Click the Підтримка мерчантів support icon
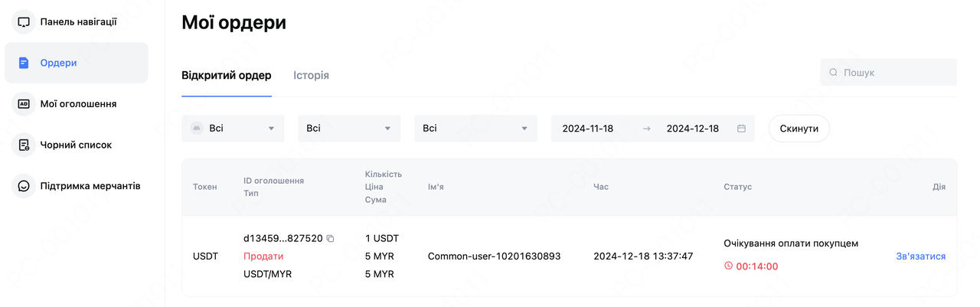Image resolution: width=980 pixels, height=307 pixels. 24,186
